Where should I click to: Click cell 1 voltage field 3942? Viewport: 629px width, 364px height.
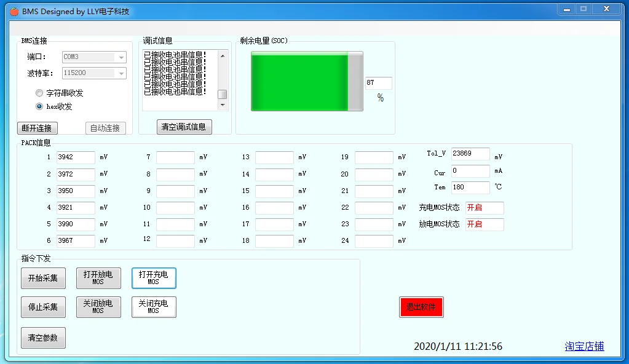pyautogui.click(x=76, y=157)
